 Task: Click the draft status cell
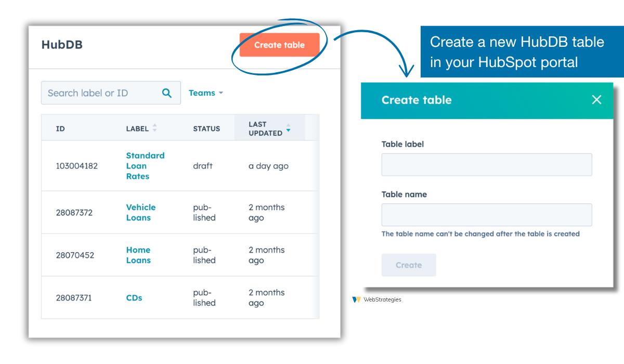coord(203,166)
